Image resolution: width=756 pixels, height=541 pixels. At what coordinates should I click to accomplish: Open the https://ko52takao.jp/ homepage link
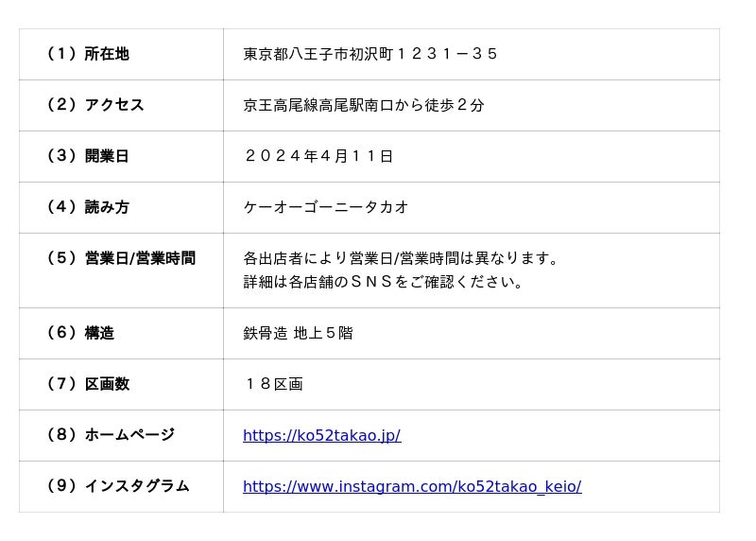click(321, 435)
